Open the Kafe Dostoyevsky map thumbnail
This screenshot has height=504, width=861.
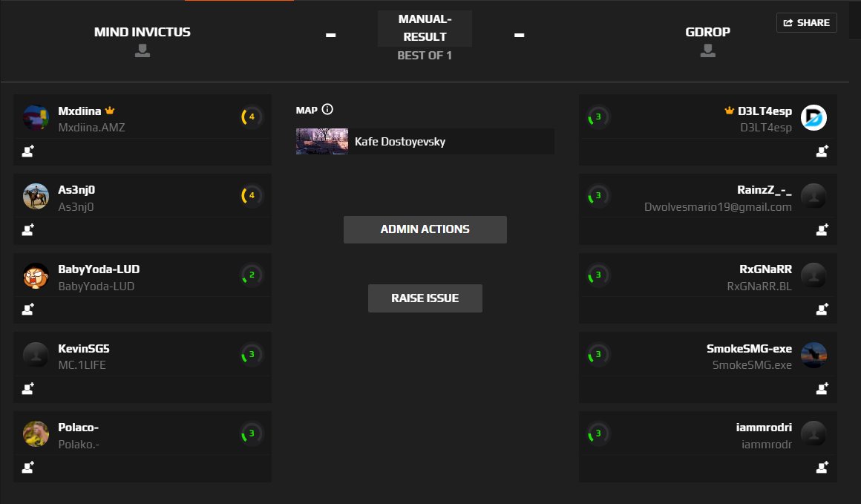(322, 142)
